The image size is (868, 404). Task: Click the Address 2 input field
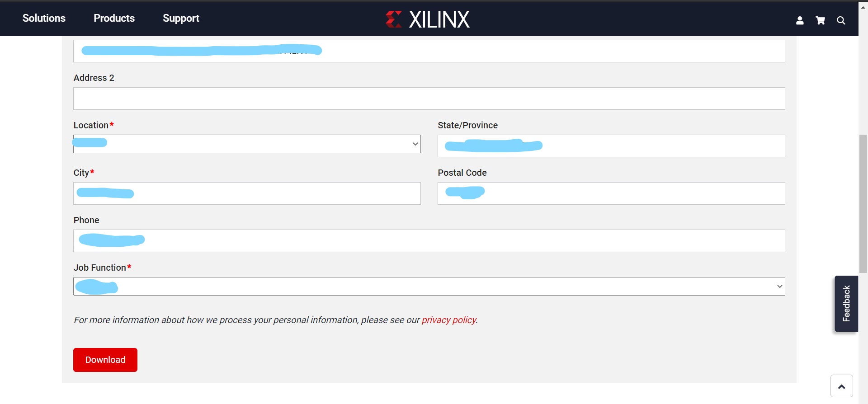[429, 99]
